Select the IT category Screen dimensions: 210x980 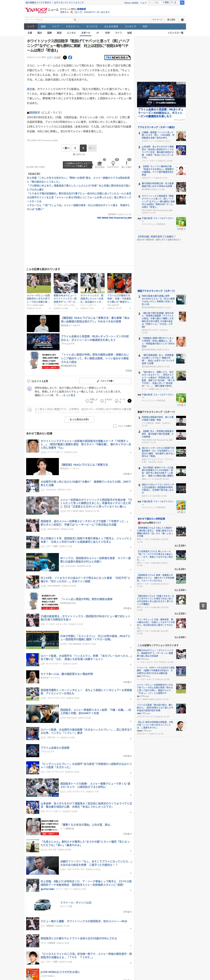pos(98,33)
